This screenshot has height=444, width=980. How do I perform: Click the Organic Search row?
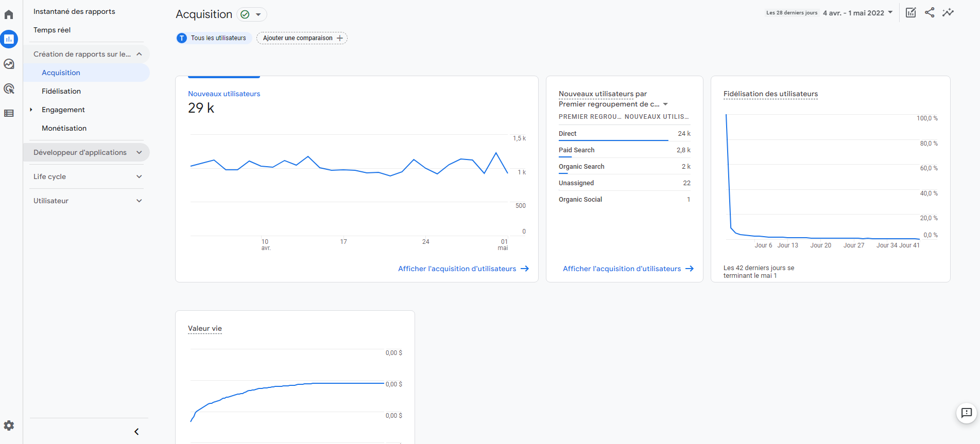click(x=625, y=166)
